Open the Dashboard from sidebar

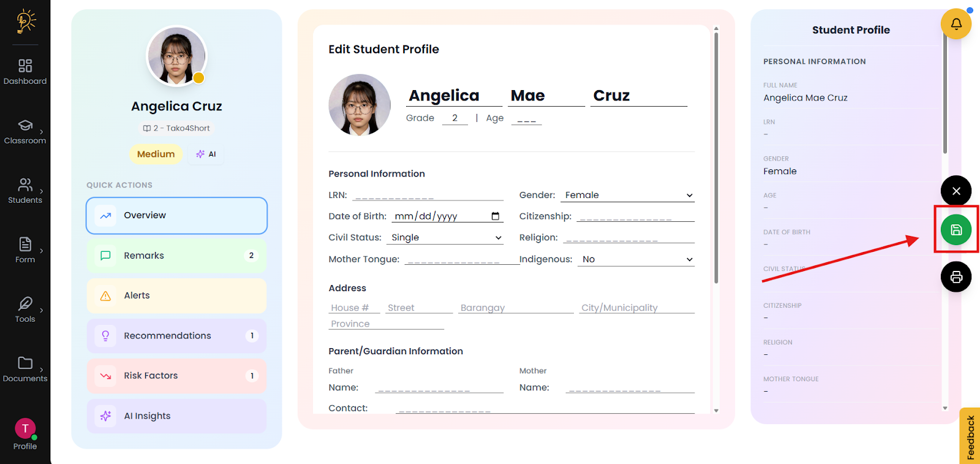(x=25, y=72)
